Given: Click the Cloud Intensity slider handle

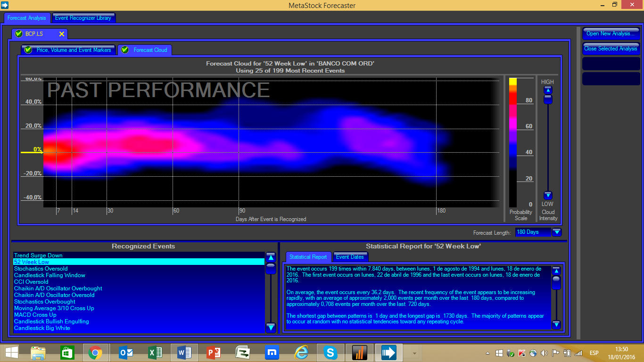Looking at the screenshot, I should click(x=547, y=99).
